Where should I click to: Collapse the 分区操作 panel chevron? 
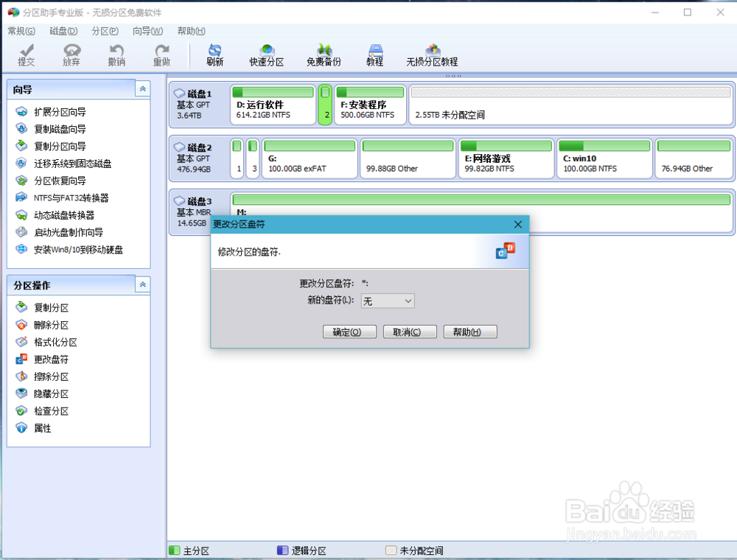click(x=142, y=284)
